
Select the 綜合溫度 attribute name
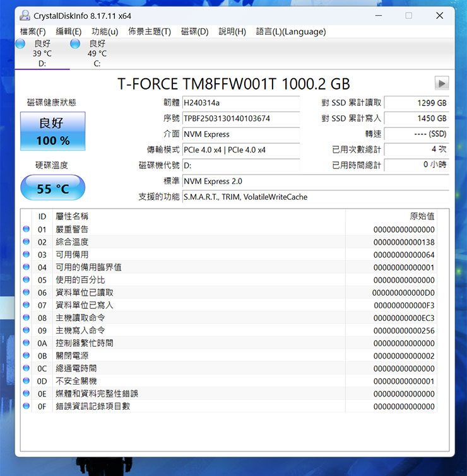coord(72,242)
